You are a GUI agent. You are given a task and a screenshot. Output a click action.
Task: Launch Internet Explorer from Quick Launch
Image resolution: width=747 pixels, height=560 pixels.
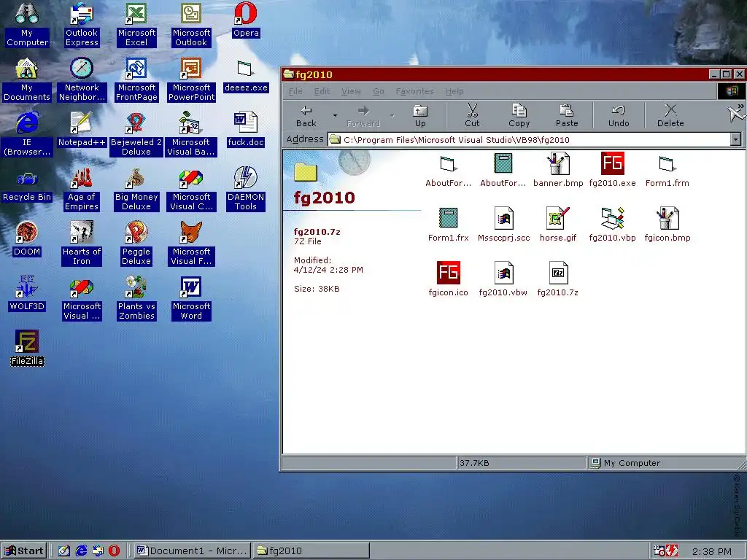coord(82,551)
